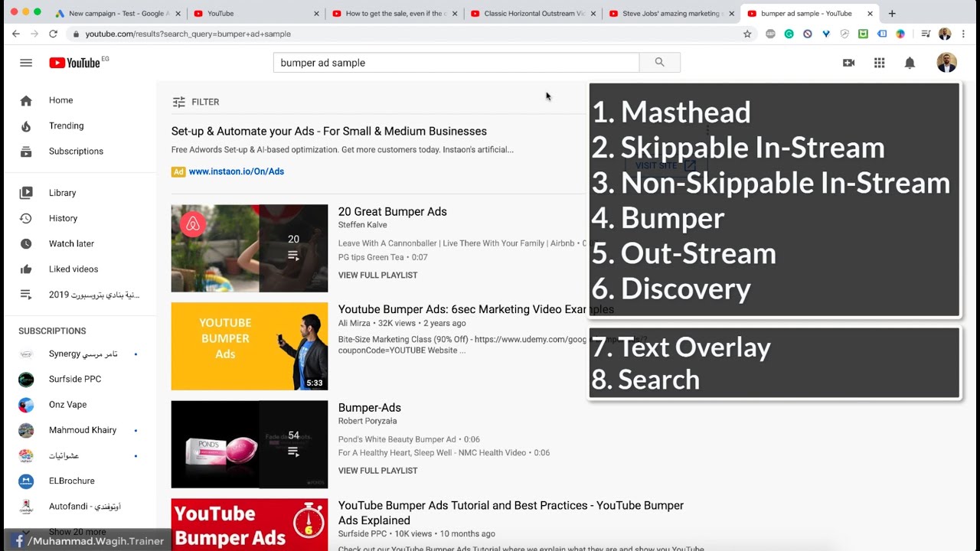
Task: Click the search magnifier button
Action: tap(659, 63)
